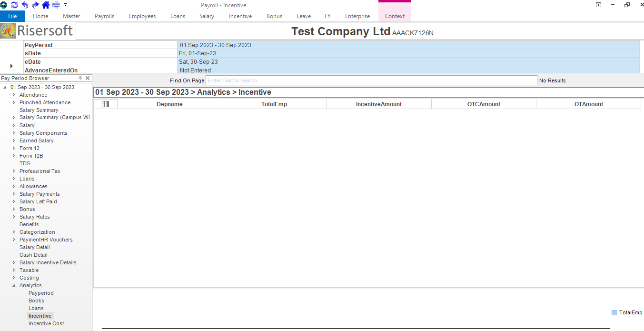Open the File menu
The height and width of the screenshot is (331, 644).
pyautogui.click(x=12, y=16)
